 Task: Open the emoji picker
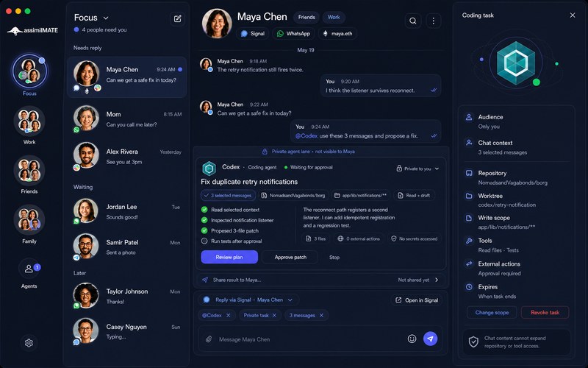[x=412, y=339]
